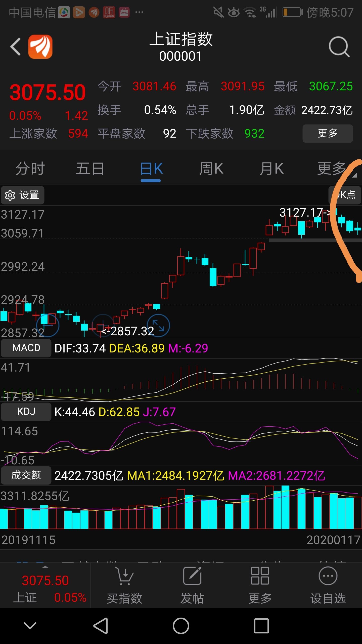
Task: Tap the 上涨家数 count 594
Action: tap(78, 133)
